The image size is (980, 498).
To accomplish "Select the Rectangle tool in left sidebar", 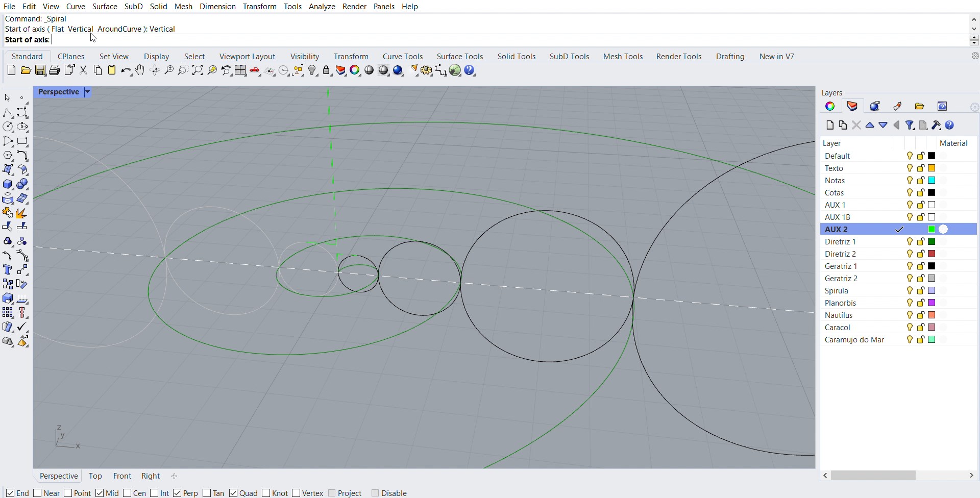I will click(22, 141).
